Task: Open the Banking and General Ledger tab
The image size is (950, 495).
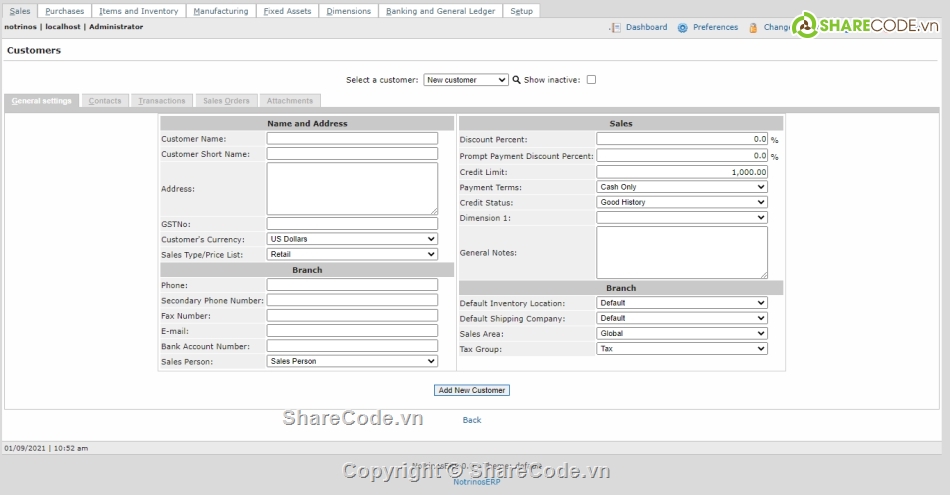Action: [440, 11]
